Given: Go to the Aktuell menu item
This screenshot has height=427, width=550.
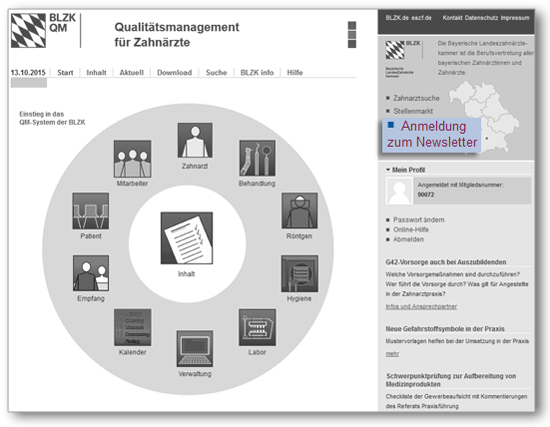Looking at the screenshot, I should pyautogui.click(x=132, y=73).
